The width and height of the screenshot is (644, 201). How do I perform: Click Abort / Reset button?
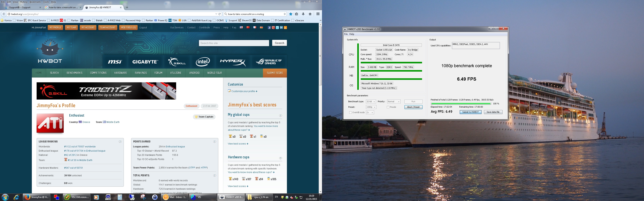click(413, 107)
